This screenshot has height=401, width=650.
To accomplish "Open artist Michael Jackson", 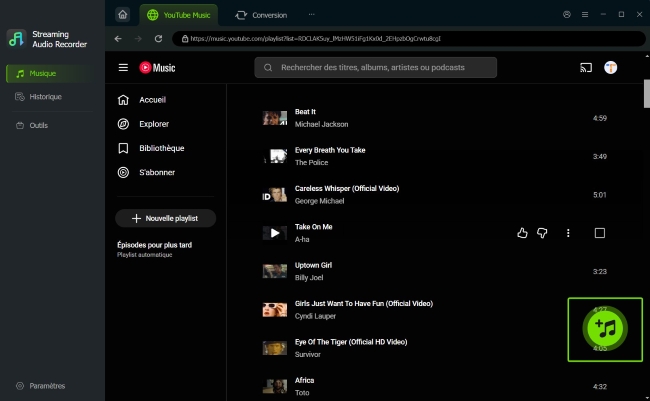I will [321, 124].
